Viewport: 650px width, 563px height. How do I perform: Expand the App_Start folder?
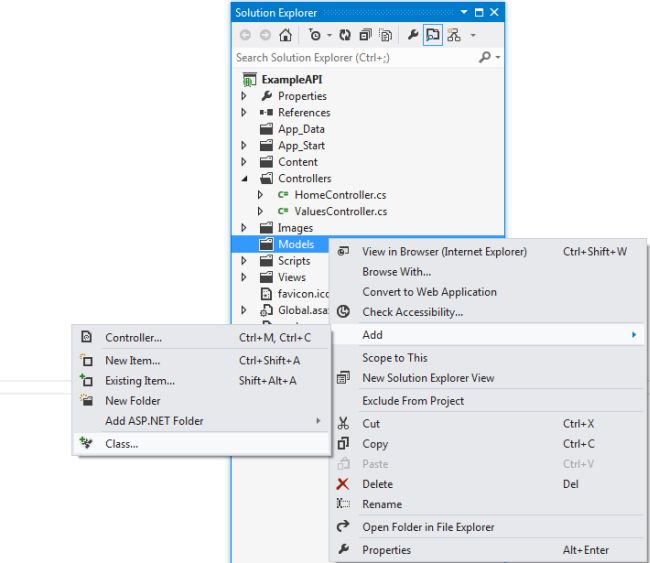click(x=244, y=145)
